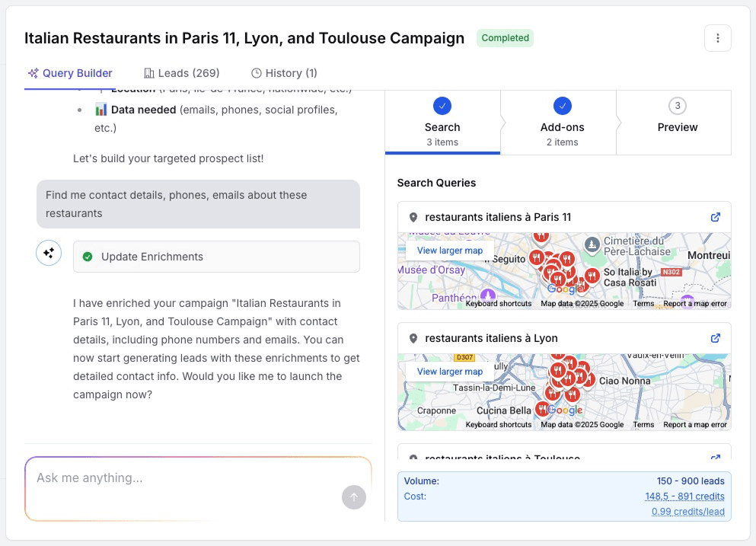Click the blue checkmark on the Search step
756x546 pixels.
click(442, 106)
